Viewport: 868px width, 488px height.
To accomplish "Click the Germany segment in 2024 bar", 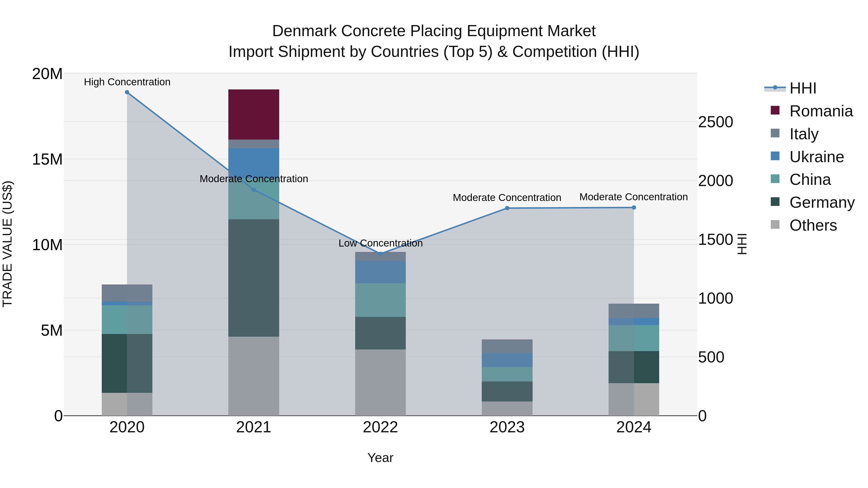I will coord(634,367).
